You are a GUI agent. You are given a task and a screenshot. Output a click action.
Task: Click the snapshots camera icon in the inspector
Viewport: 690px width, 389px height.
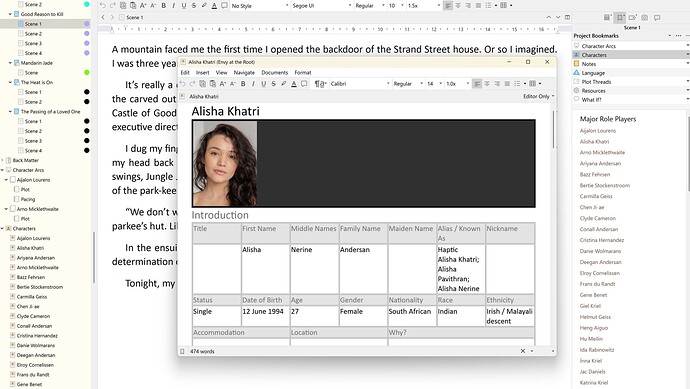pyautogui.click(x=645, y=17)
